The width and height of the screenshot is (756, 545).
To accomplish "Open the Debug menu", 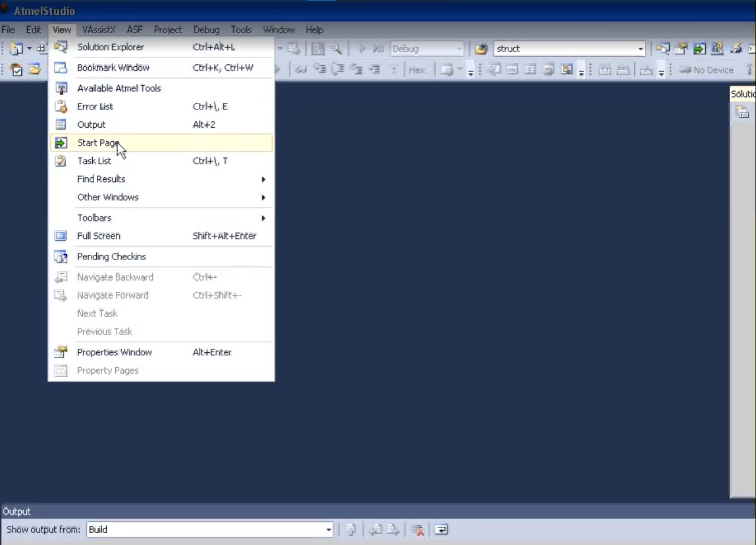I will pos(206,30).
